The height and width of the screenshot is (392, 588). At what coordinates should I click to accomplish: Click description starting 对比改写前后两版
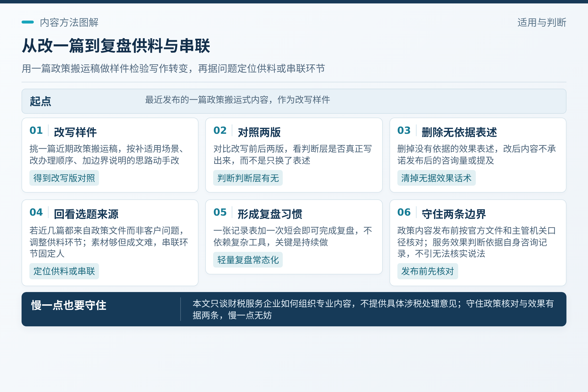293,155
